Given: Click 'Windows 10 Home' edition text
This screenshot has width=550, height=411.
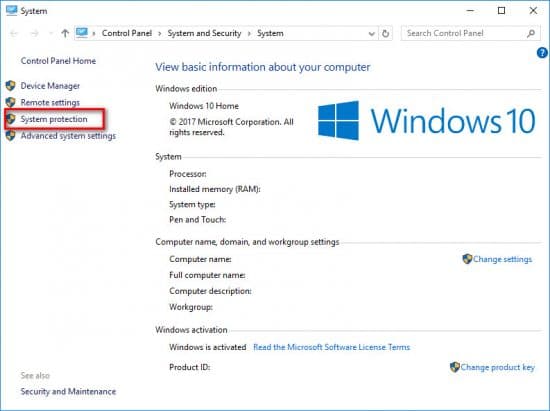Looking at the screenshot, I should coord(204,106).
